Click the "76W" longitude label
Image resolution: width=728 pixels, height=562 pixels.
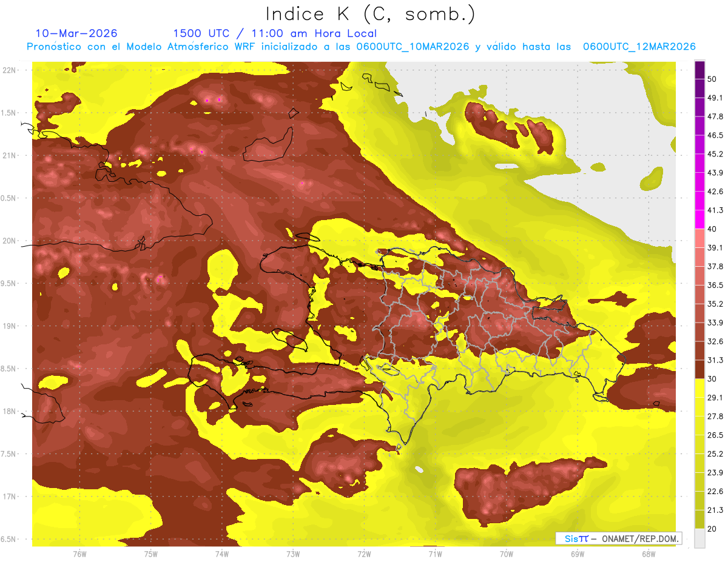79,554
